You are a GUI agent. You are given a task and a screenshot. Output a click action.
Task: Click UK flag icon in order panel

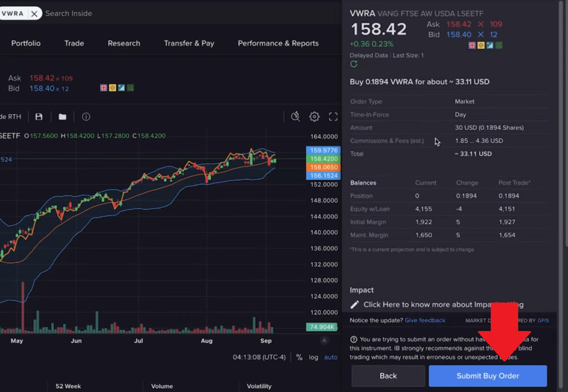(472, 45)
